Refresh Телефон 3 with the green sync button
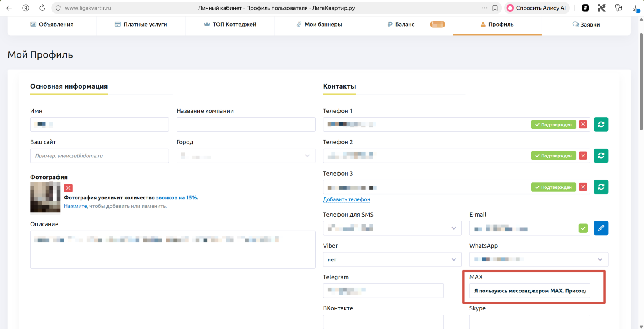This screenshot has width=644, height=329. point(601,187)
